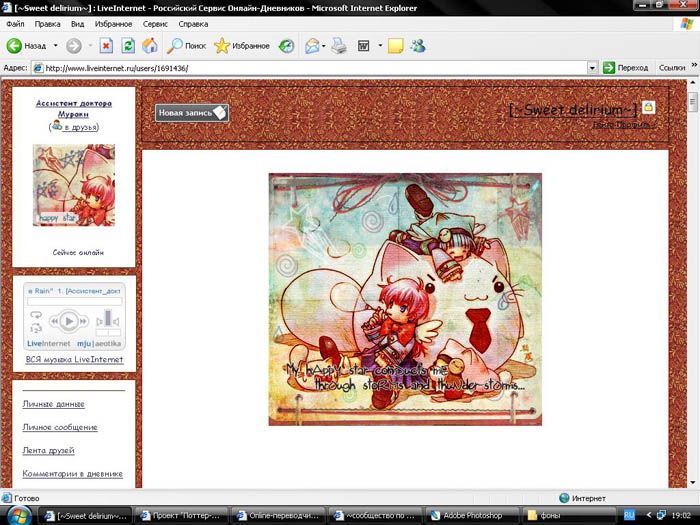Print the page with printer icon
Image resolution: width=700 pixels, height=525 pixels.
tap(339, 46)
